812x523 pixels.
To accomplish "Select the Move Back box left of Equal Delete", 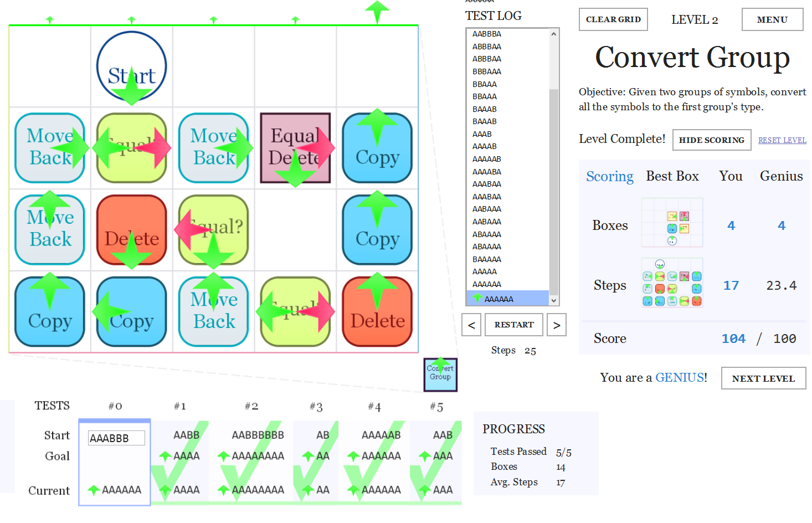I will tap(214, 148).
